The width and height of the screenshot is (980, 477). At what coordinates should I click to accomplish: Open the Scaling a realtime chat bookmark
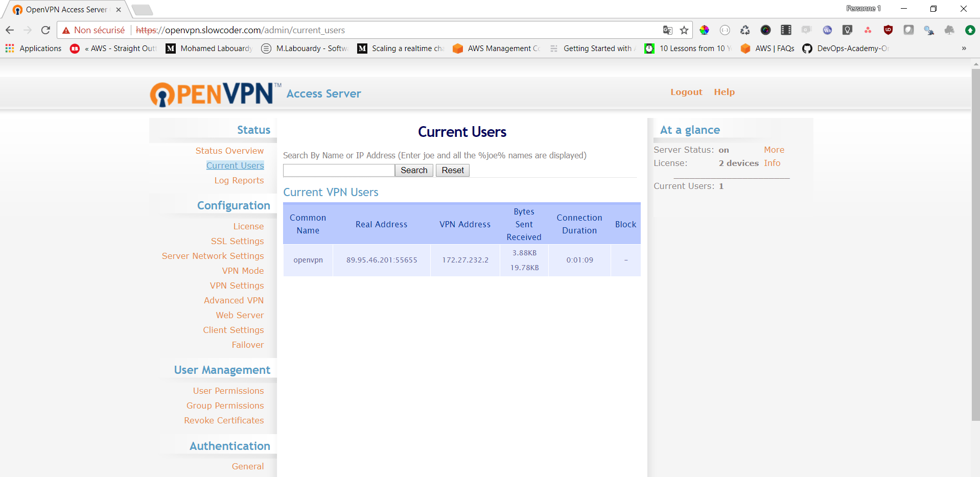click(401, 49)
